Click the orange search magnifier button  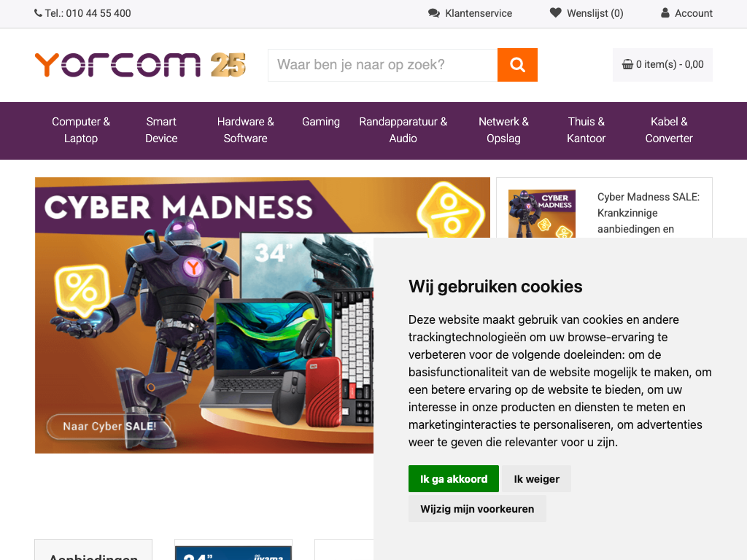tap(517, 65)
